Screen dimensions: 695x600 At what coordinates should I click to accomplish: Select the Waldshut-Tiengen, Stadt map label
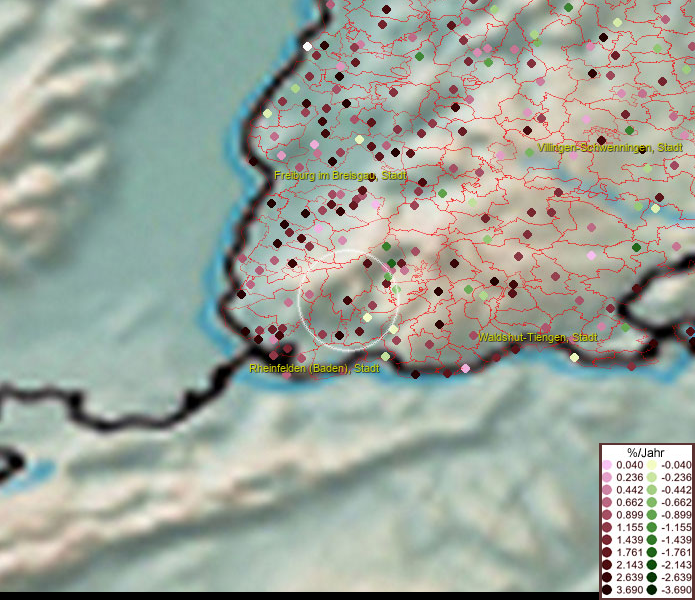pos(538,337)
